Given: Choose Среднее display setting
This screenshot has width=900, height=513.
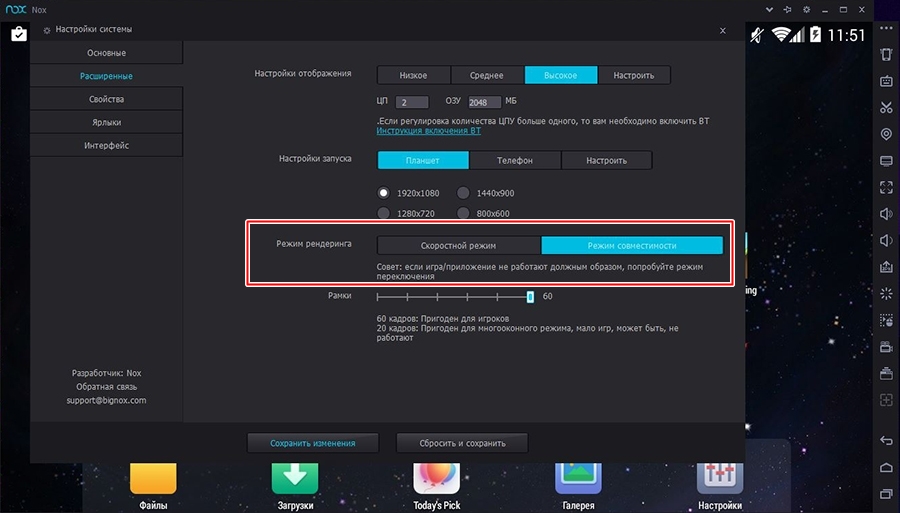Looking at the screenshot, I should 487,75.
